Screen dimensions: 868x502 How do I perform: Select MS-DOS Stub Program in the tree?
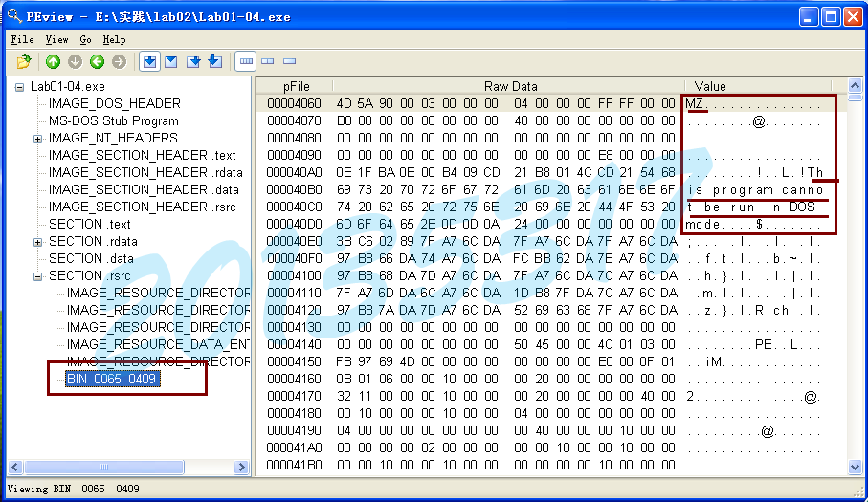point(114,120)
